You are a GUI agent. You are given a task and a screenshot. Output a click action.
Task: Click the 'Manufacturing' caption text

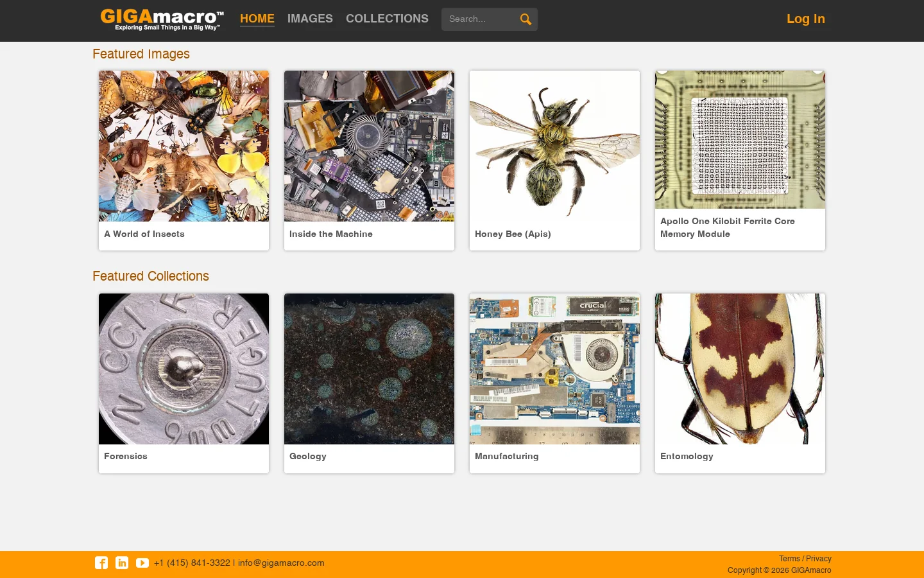507,456
